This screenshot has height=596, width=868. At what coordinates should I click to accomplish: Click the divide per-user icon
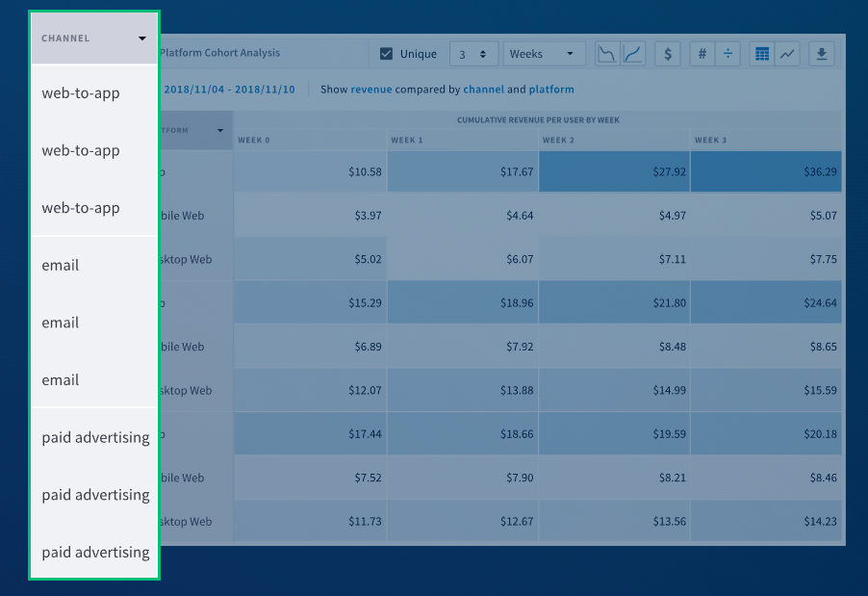click(728, 54)
